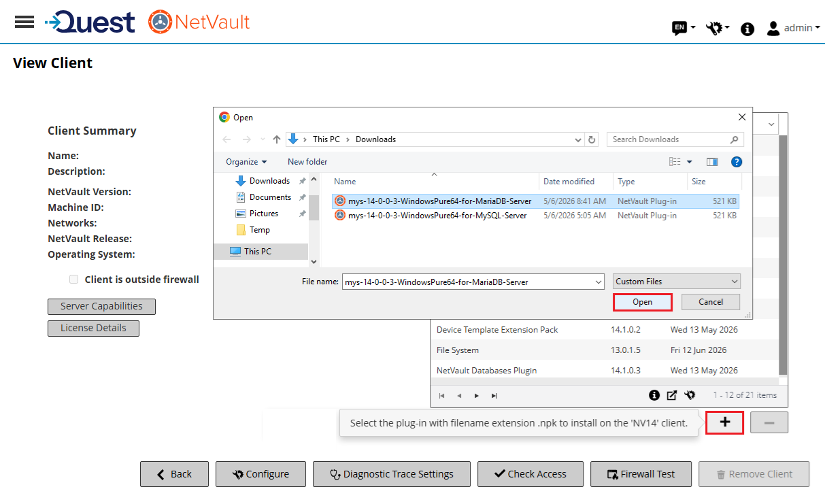Click This PC in the address path
The height and width of the screenshot is (504, 825).
[x=326, y=139]
